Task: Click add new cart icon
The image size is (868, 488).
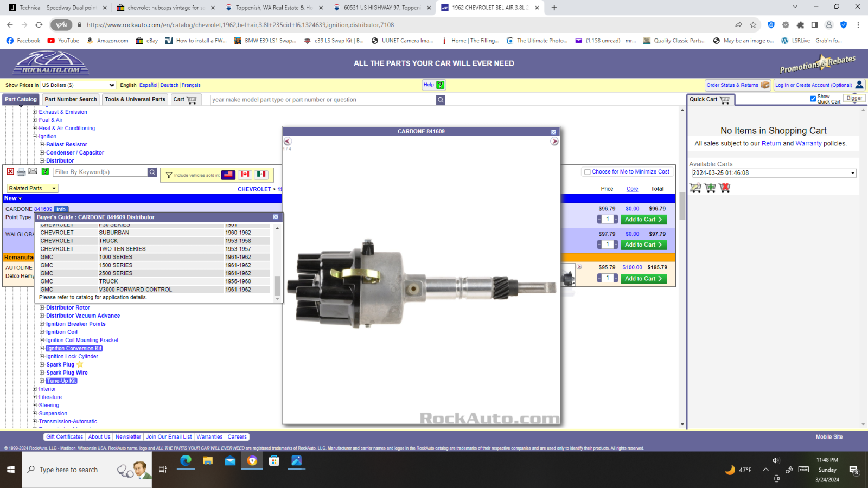Action: pos(710,188)
